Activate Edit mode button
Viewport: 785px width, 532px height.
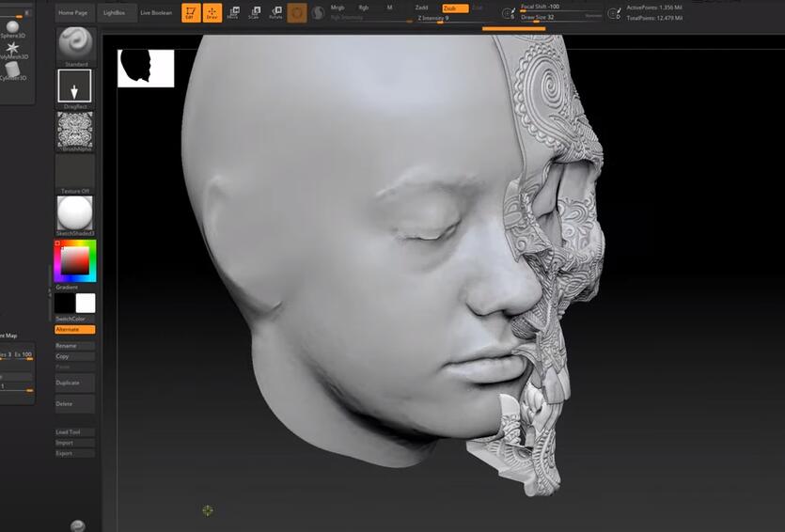click(191, 13)
